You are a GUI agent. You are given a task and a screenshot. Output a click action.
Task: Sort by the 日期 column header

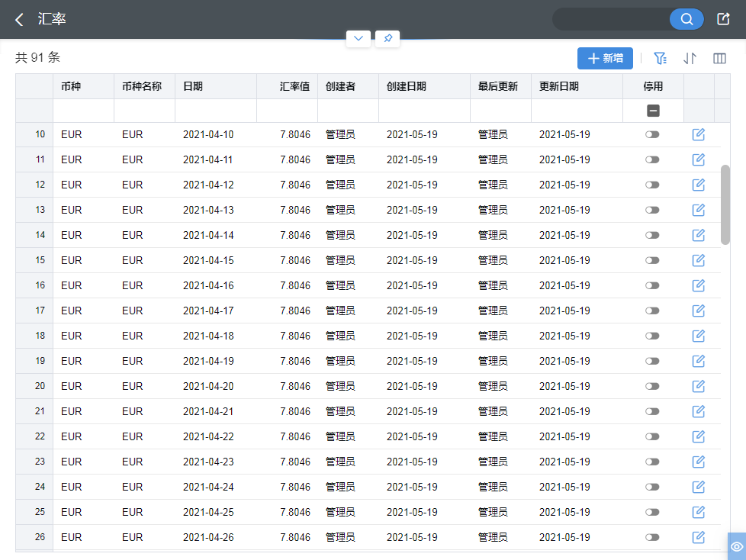[216, 86]
